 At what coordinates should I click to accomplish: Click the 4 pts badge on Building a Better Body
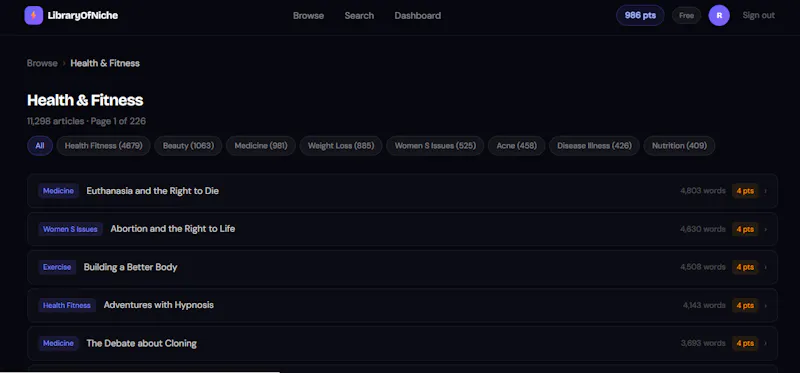coord(745,267)
